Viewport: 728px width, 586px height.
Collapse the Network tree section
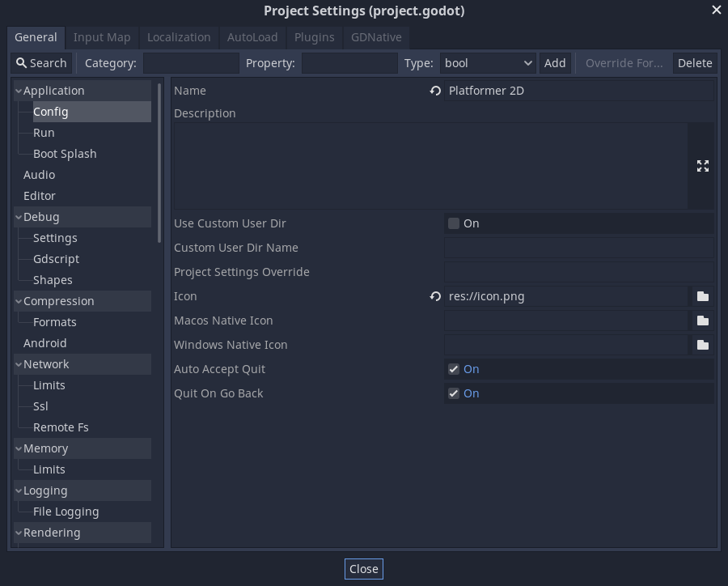click(x=18, y=364)
